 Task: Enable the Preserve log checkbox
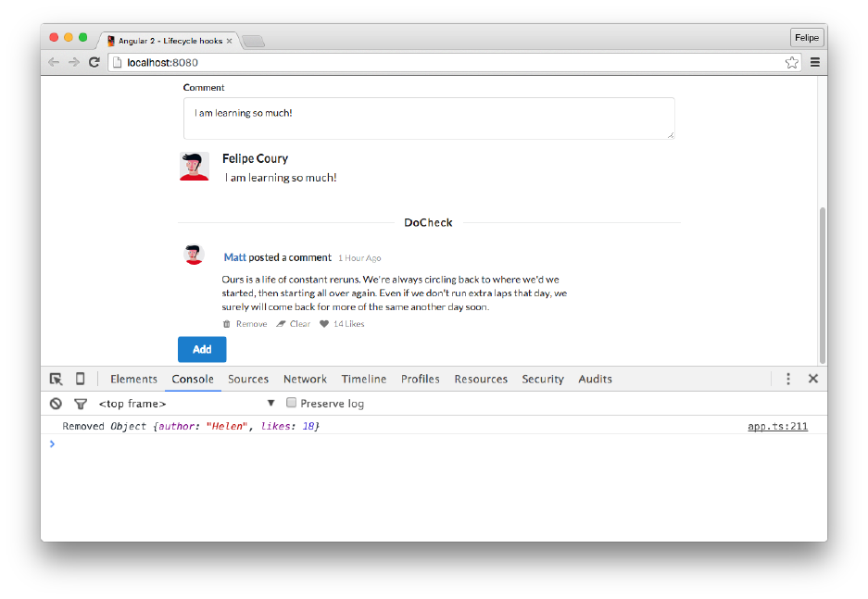pos(292,403)
